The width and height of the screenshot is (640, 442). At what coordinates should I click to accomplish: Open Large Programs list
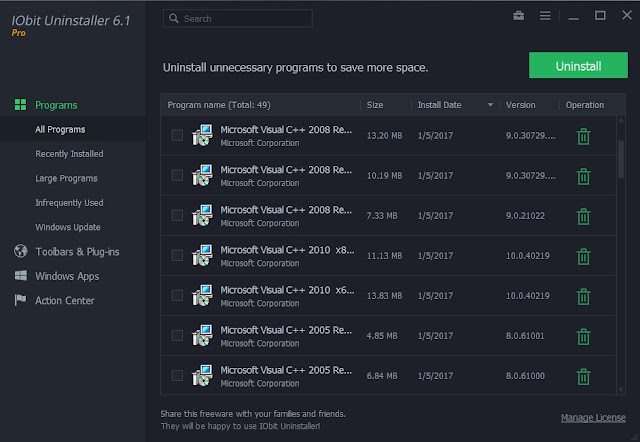66,178
